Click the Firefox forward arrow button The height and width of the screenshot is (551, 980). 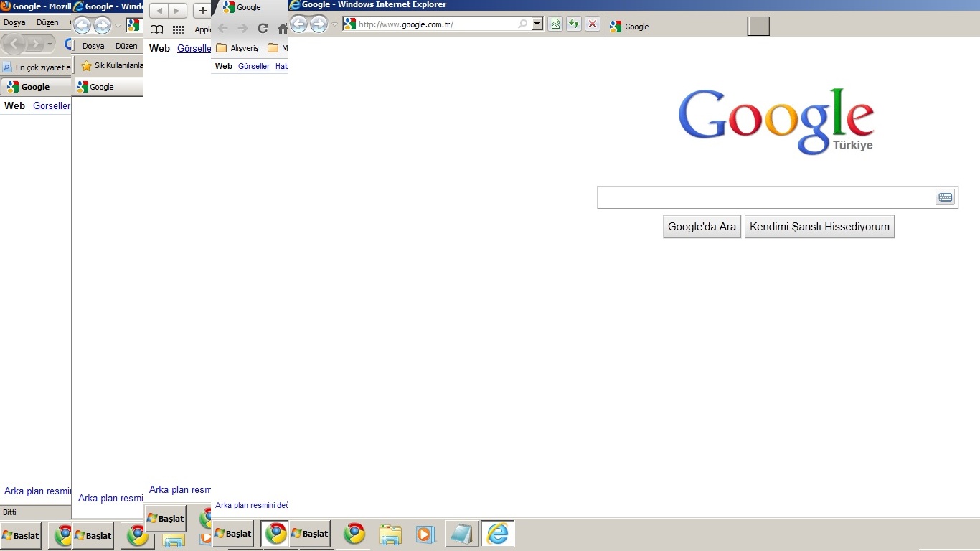(x=35, y=44)
